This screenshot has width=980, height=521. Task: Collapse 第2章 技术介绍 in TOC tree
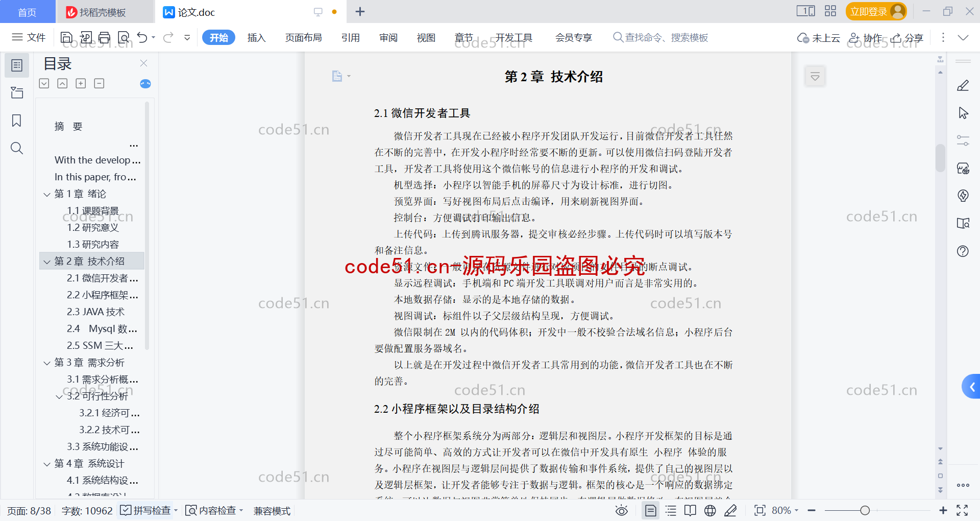point(47,262)
